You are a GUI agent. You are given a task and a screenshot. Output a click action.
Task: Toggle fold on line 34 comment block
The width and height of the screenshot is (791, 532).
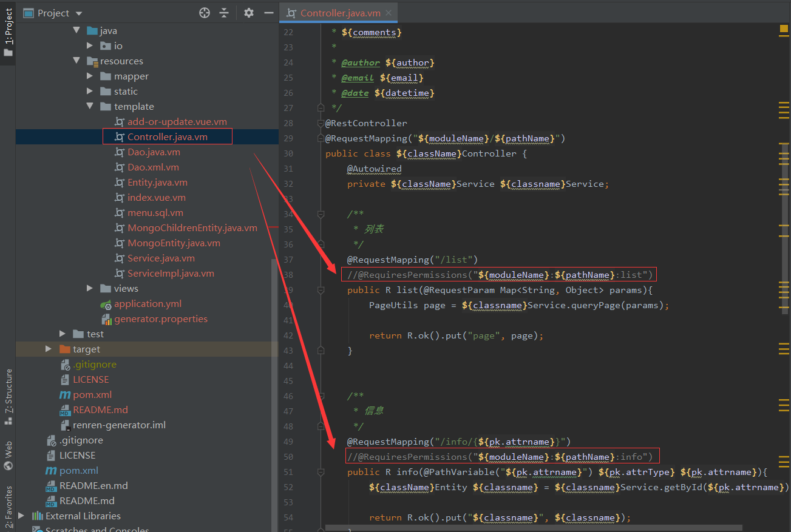click(321, 214)
